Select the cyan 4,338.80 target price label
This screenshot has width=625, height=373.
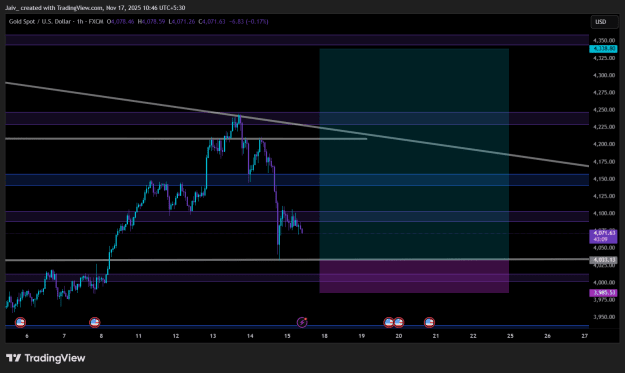[603, 49]
